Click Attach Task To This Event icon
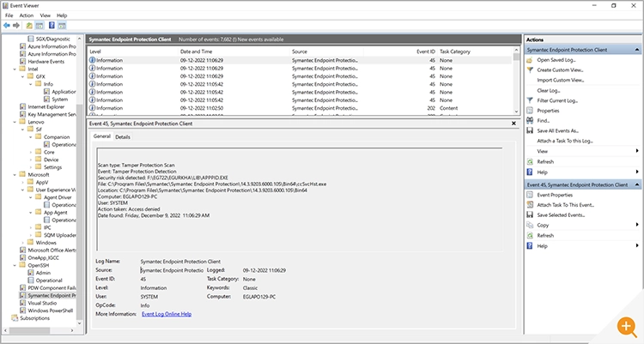 [x=530, y=205]
